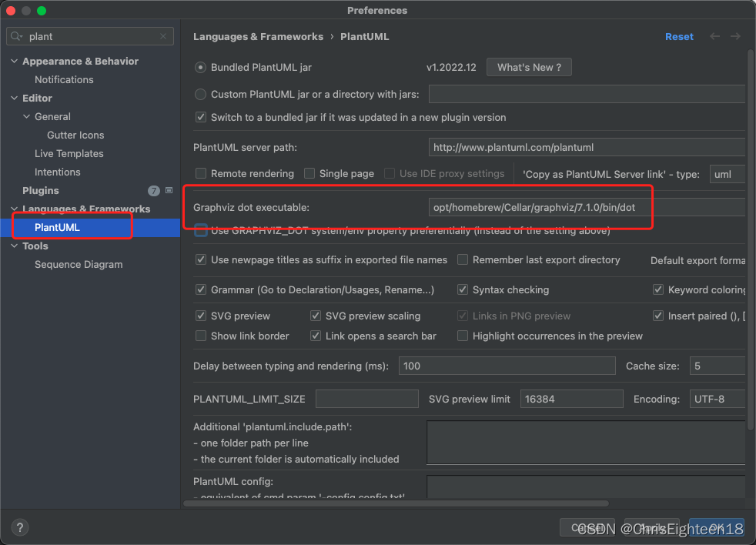Image resolution: width=756 pixels, height=545 pixels.
Task: Click Plugins settings scope icon
Action: coord(169,190)
